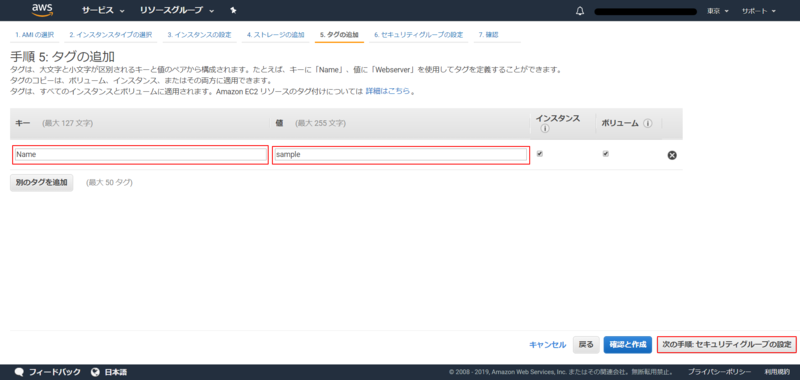Open the プライバシーポリシー link
The width and height of the screenshot is (800, 380).
(x=719, y=372)
